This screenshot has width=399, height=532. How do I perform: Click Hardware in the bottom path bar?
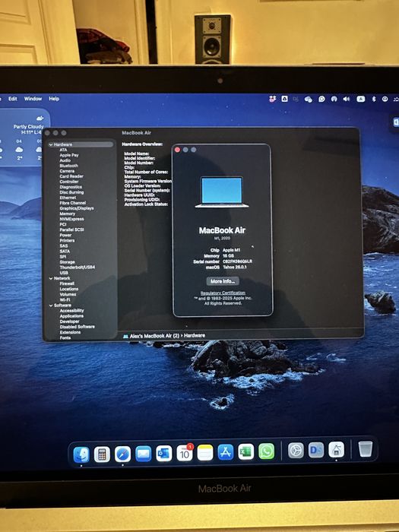[x=195, y=335]
